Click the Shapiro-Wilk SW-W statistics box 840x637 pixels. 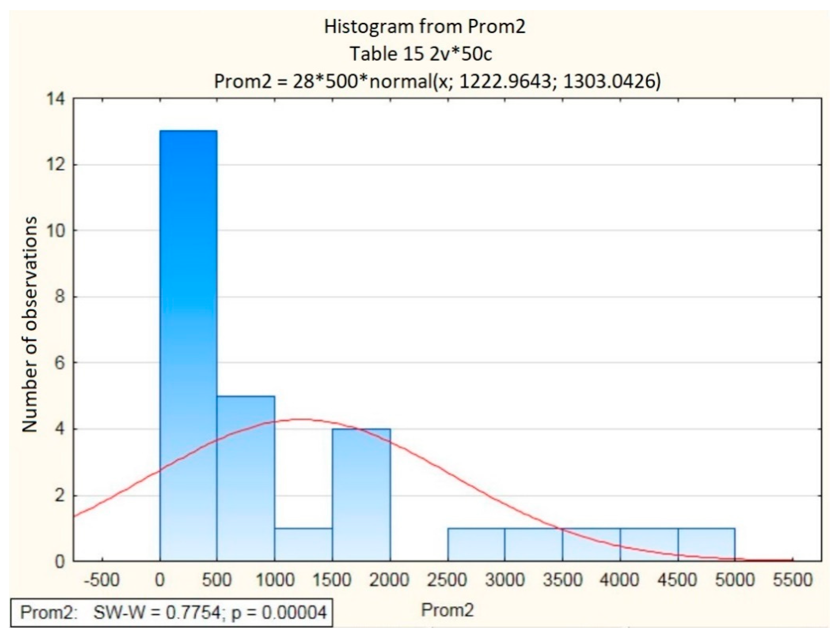tap(171, 612)
